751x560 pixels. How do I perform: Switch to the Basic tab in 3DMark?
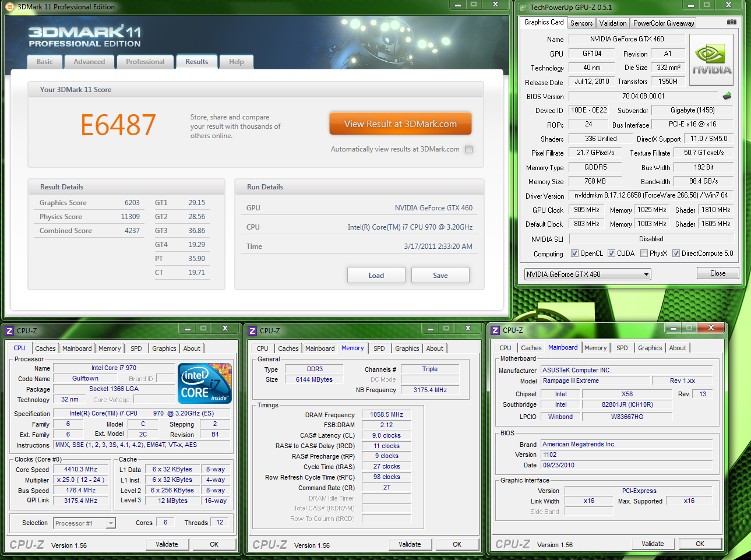click(45, 62)
